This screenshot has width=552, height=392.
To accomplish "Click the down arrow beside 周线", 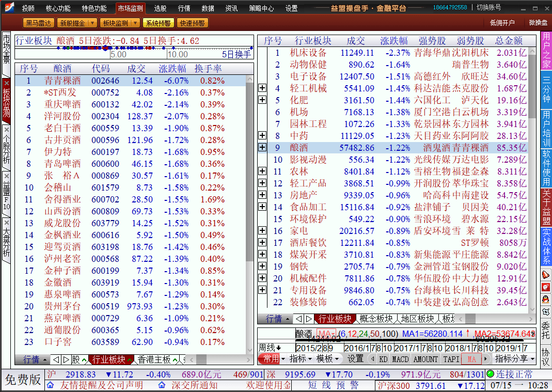I will click(x=279, y=348).
